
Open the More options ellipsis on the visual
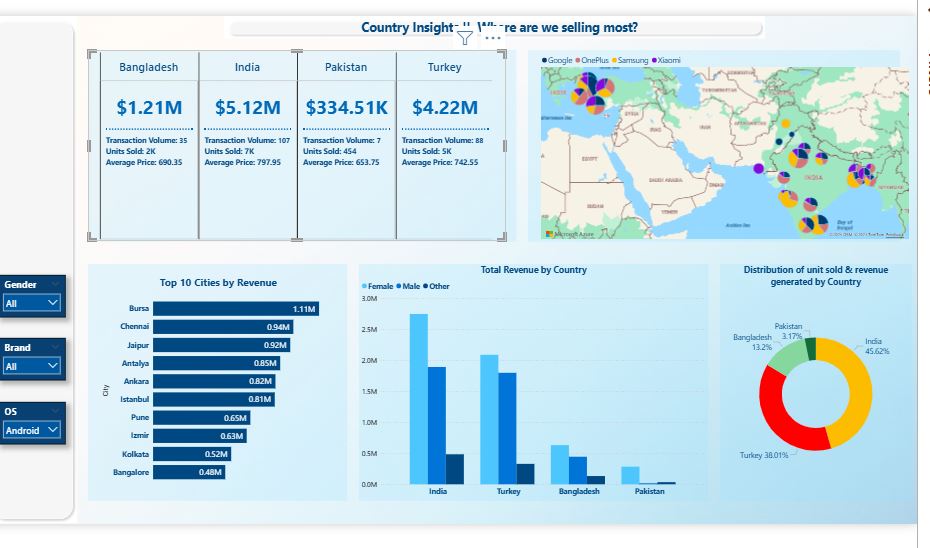coord(492,38)
